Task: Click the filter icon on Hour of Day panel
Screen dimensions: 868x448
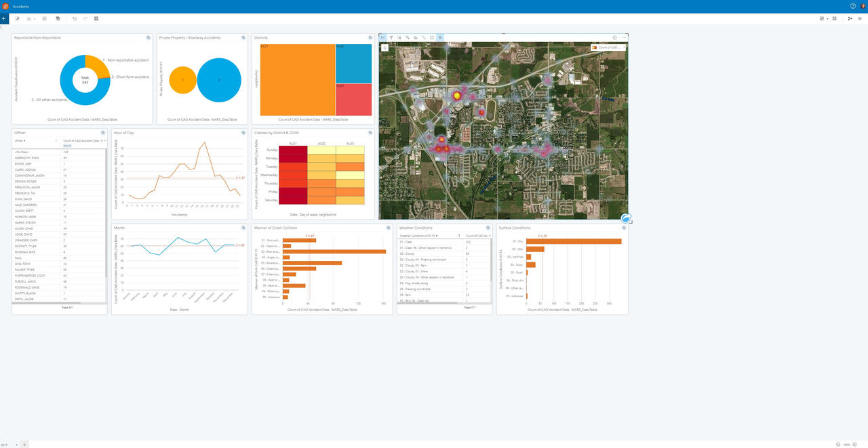Action: point(243,133)
